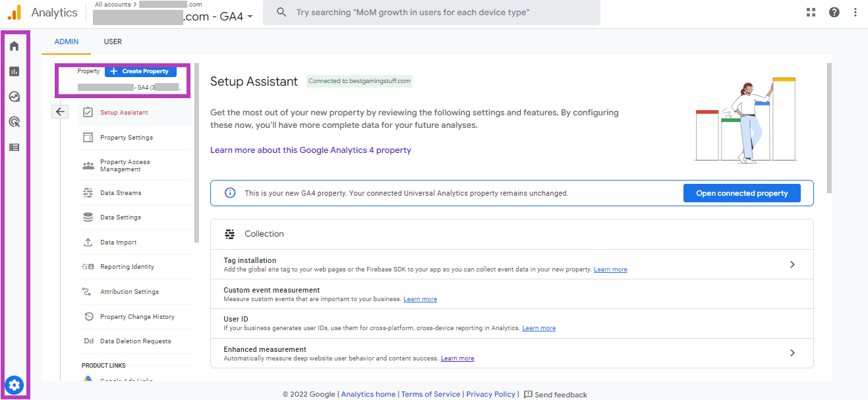Click the User ID row title
This screenshot has width=868, height=400.
coord(236,319)
